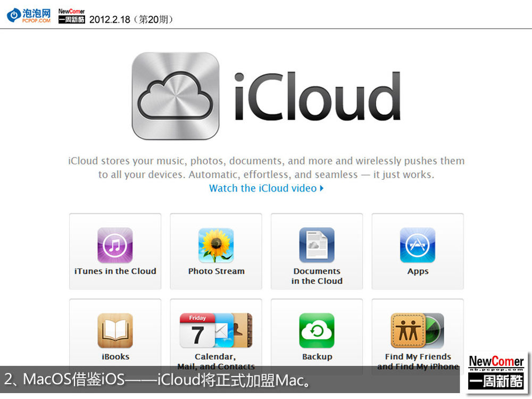Click the iBooks label text
Image resolution: width=532 pixels, height=399 pixels.
[x=115, y=356]
